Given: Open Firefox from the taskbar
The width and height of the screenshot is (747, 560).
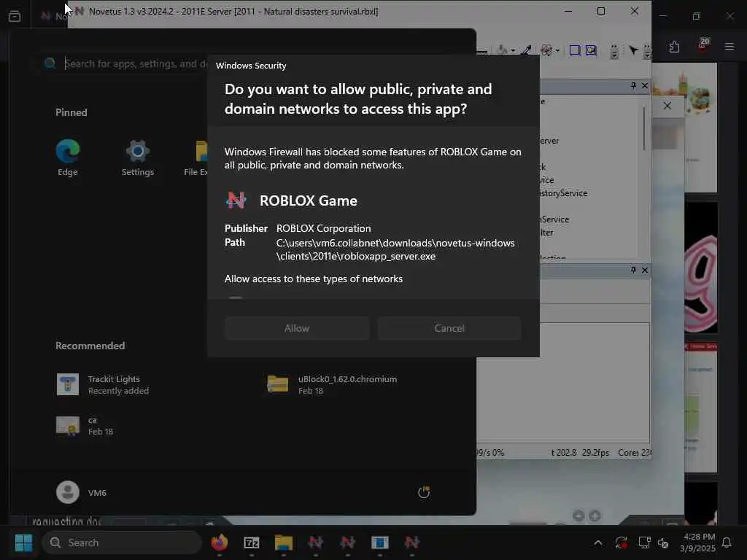Looking at the screenshot, I should [x=219, y=542].
